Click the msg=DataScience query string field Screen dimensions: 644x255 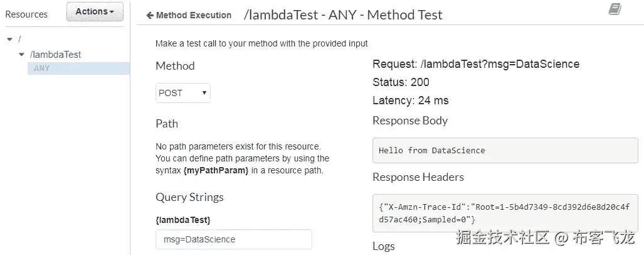(x=233, y=239)
